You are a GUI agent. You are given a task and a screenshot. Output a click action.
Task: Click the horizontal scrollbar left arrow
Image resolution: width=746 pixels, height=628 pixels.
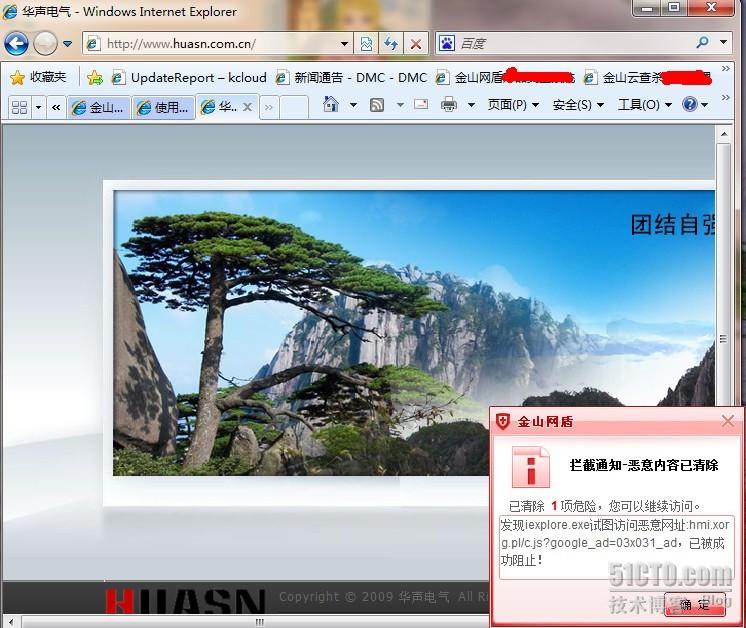10,622
